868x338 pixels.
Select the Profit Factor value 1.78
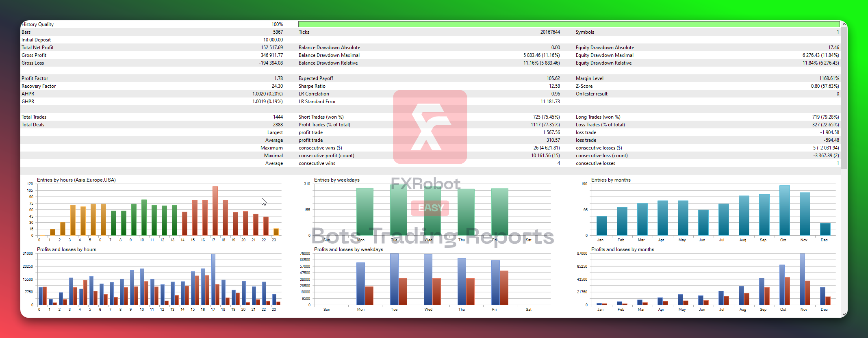coord(278,78)
